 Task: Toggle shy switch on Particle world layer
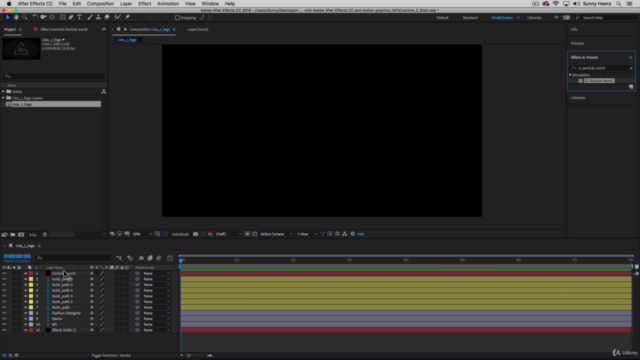92,273
